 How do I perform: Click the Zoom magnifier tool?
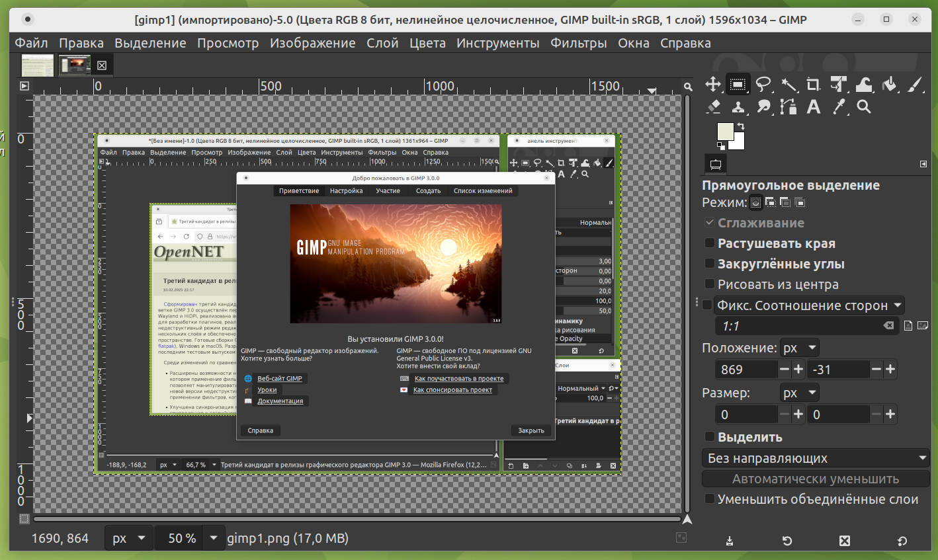click(864, 106)
